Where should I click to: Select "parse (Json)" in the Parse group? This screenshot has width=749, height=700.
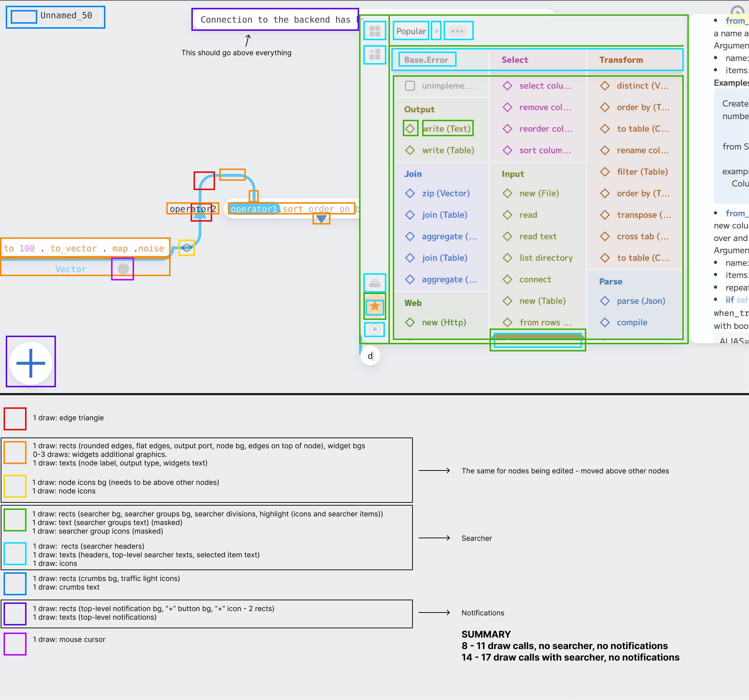[x=641, y=301]
